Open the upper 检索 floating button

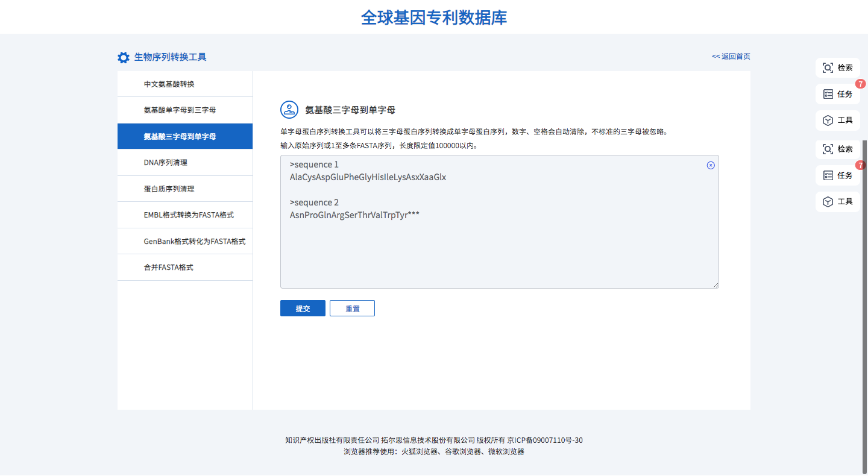click(x=838, y=67)
